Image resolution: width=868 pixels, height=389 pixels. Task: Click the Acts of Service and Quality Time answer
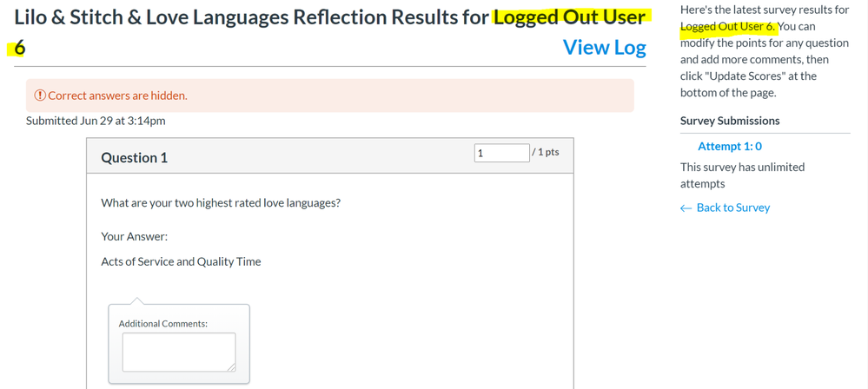click(x=181, y=261)
